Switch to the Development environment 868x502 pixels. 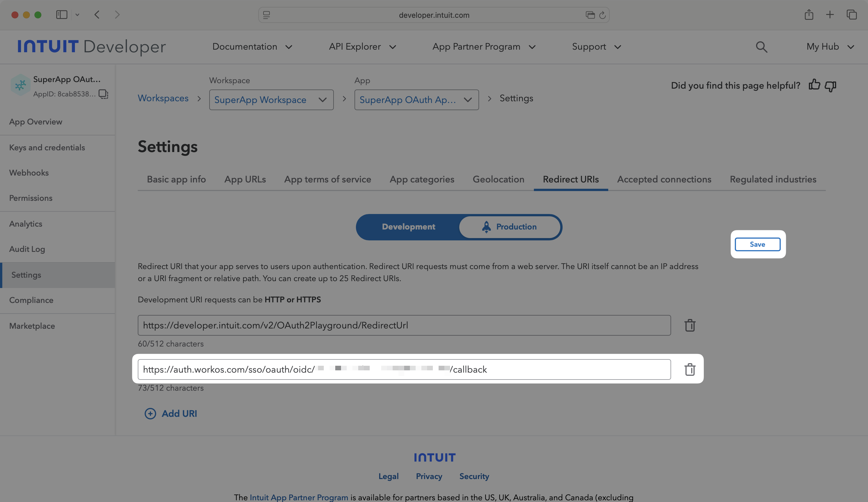[x=408, y=227]
